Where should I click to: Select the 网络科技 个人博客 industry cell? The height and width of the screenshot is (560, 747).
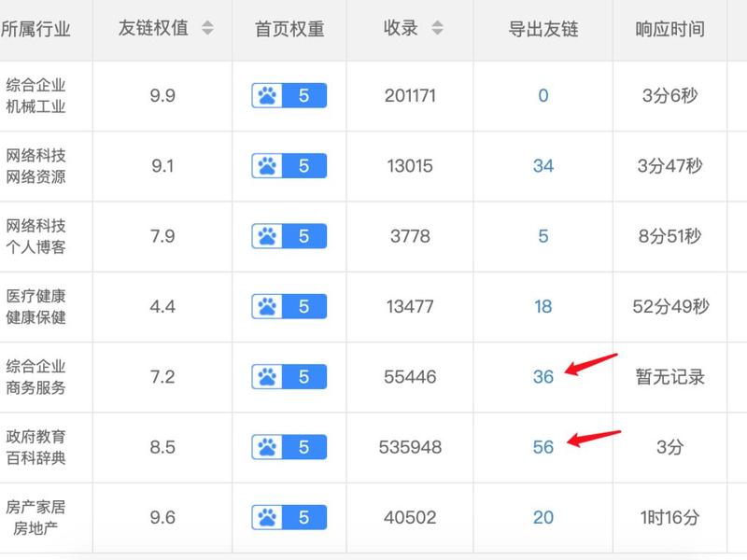(35, 236)
